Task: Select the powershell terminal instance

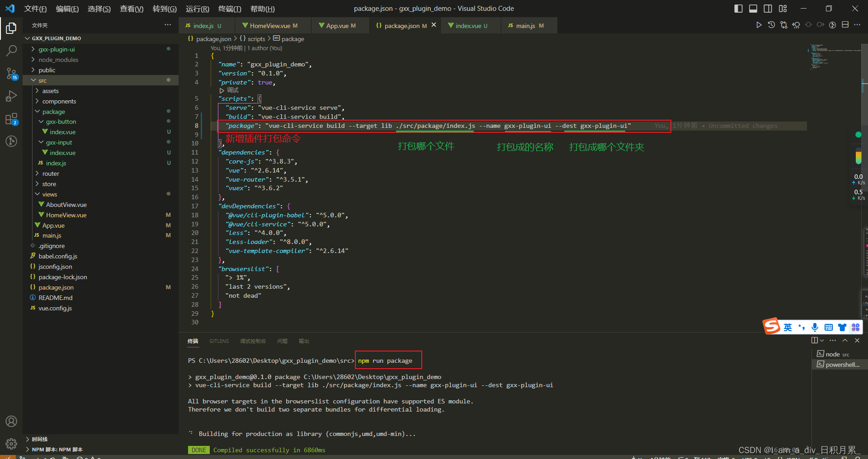Action: [839, 365]
